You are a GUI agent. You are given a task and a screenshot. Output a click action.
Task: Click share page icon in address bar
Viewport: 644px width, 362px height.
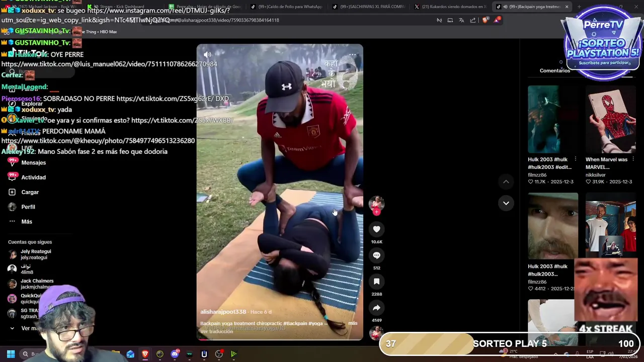[x=473, y=20]
